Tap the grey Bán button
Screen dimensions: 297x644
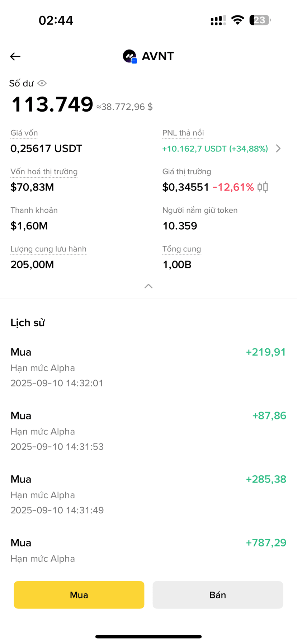point(218,595)
